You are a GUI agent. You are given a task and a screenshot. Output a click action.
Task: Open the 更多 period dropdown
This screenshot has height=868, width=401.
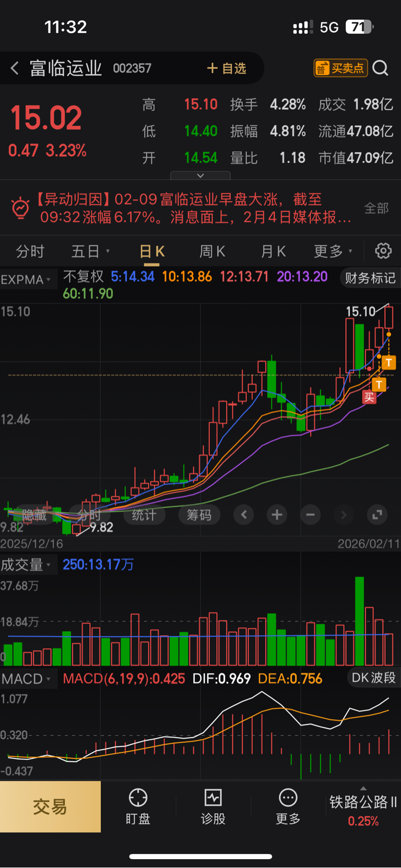(x=333, y=252)
